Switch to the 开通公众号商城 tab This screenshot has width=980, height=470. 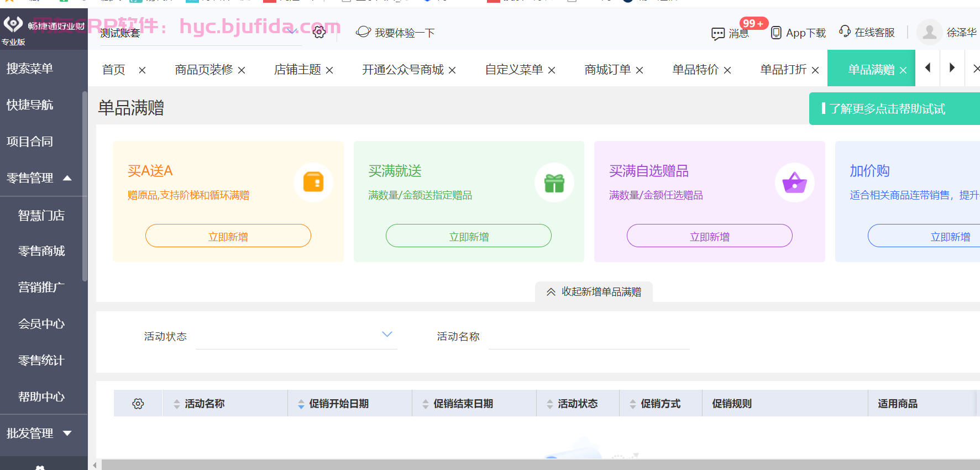(403, 70)
